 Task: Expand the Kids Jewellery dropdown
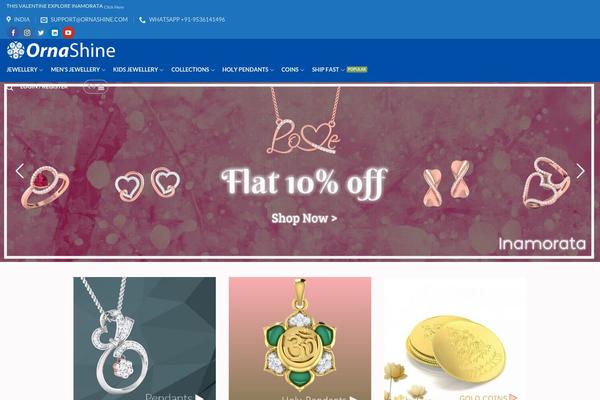138,70
